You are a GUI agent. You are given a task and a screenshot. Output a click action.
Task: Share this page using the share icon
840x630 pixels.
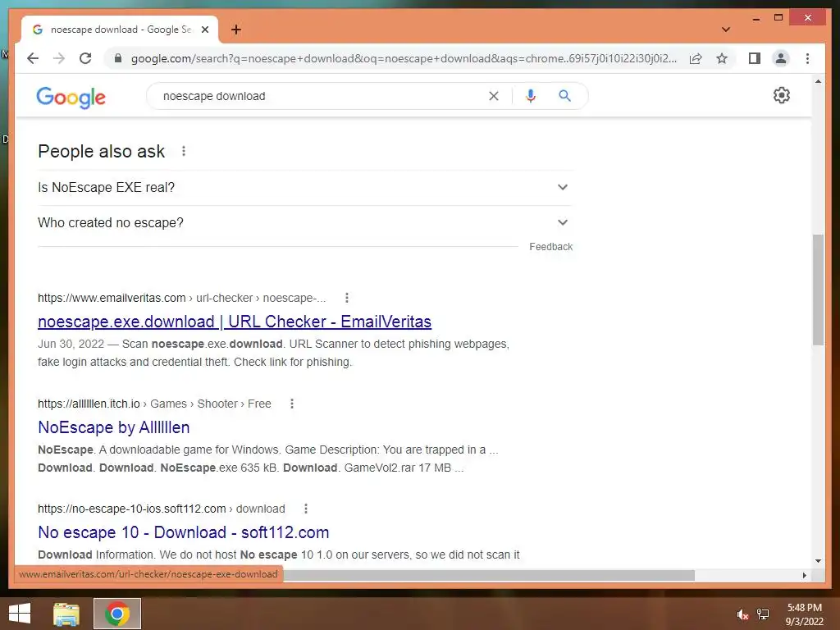click(696, 58)
